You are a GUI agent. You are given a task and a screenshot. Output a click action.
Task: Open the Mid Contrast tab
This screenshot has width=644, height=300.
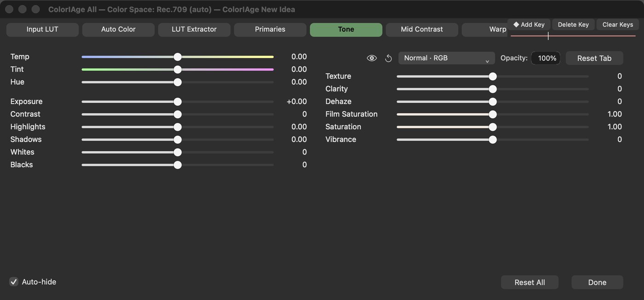click(x=422, y=29)
